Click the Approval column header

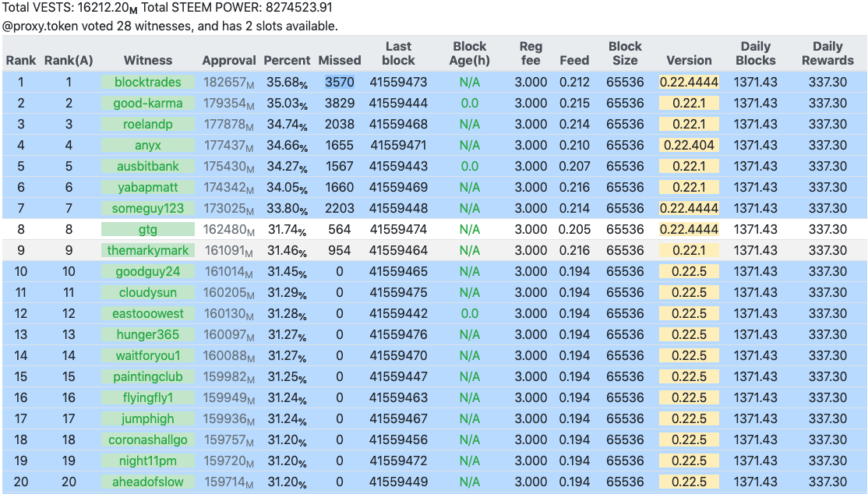(229, 60)
